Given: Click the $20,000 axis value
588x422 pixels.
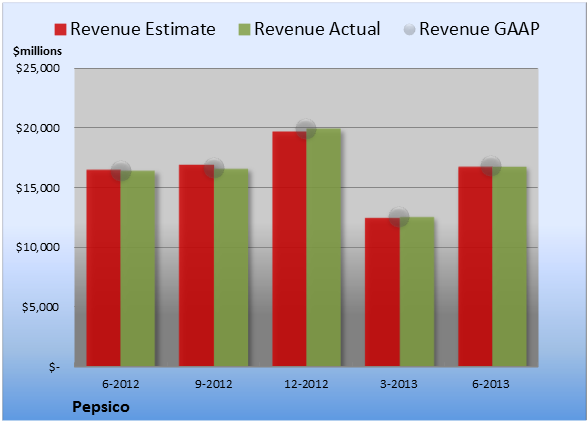Looking at the screenshot, I should (x=38, y=128).
